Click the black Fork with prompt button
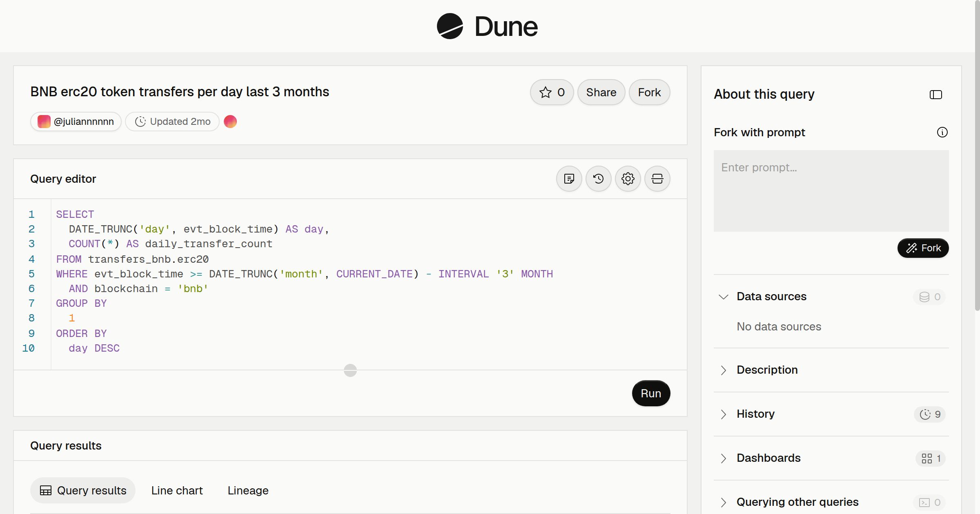This screenshot has width=980, height=514. (923, 248)
